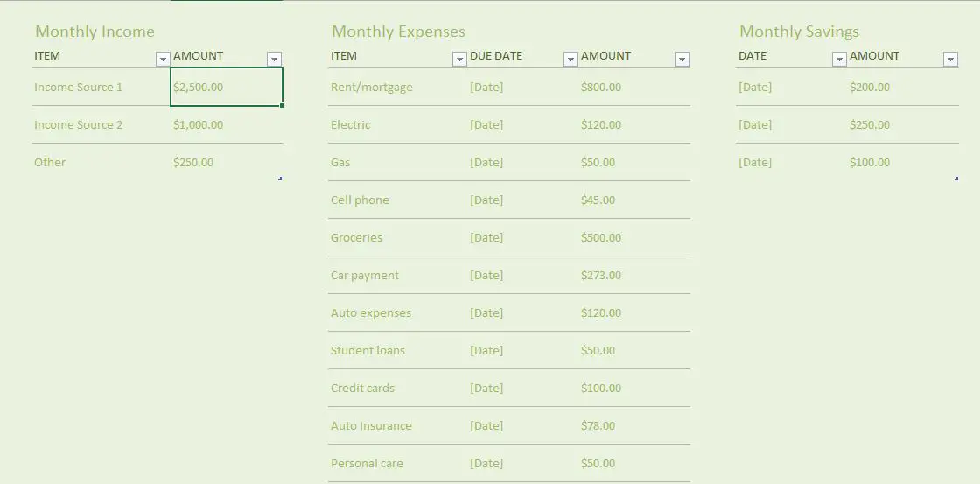Image resolution: width=980 pixels, height=484 pixels.
Task: Click the Income Source 2 cell
Action: click(101, 124)
